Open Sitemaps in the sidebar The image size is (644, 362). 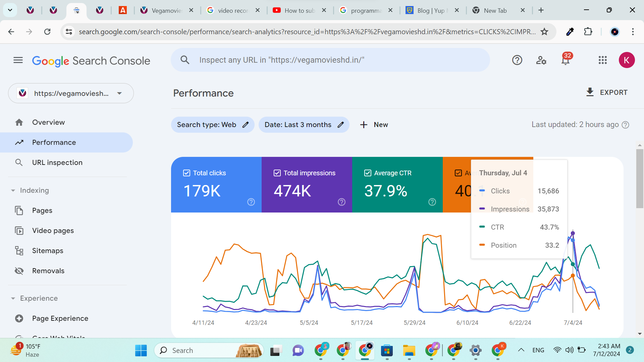coord(48,251)
